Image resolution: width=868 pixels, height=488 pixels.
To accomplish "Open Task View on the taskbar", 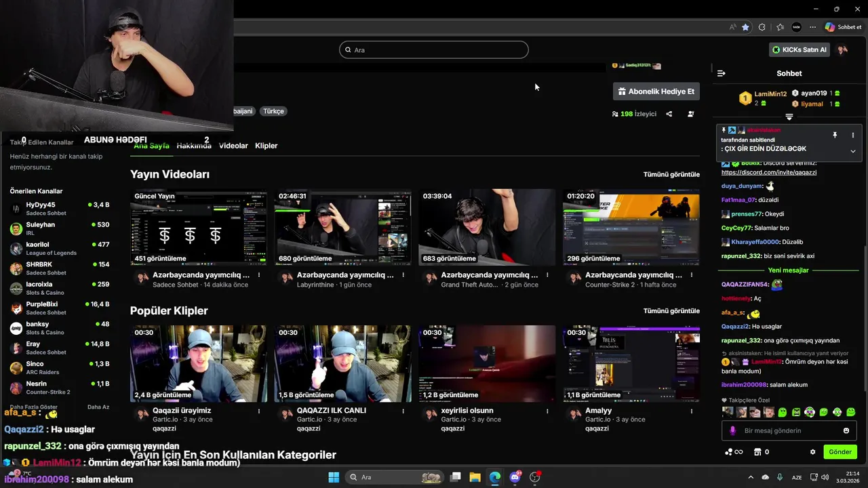I will tap(456, 477).
